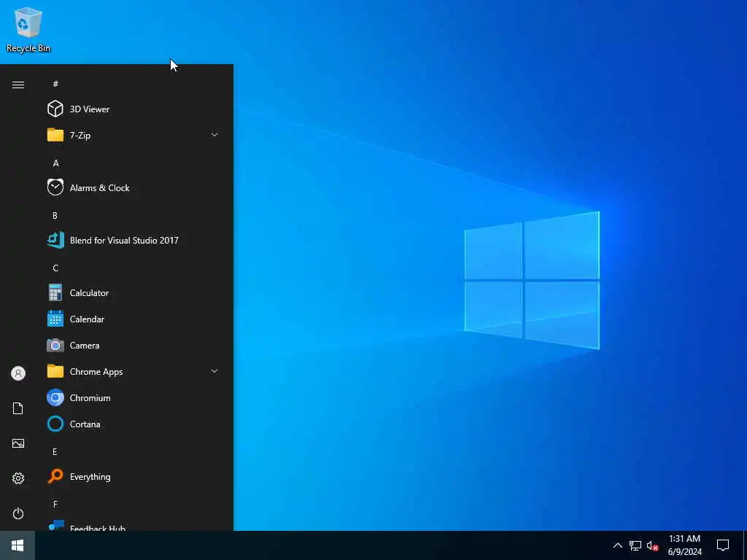The width and height of the screenshot is (747, 560).
Task: Click the 'F' letter header
Action: point(55,504)
